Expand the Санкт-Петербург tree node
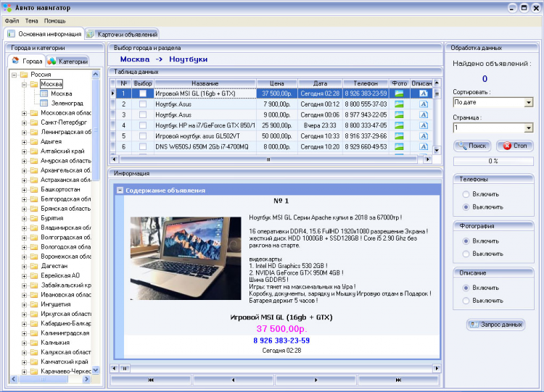544x392 pixels. tap(24, 122)
